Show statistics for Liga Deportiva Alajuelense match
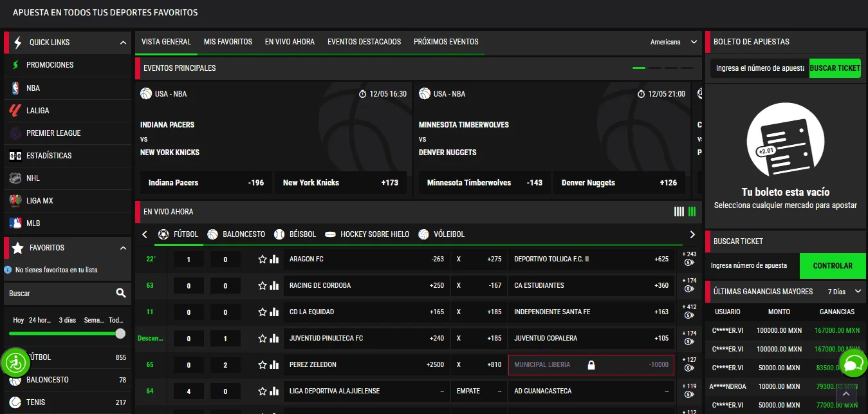The height and width of the screenshot is (414, 868). coord(275,391)
